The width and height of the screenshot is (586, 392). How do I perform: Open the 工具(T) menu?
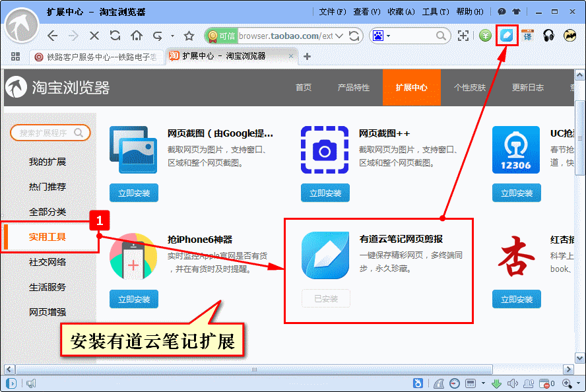tap(436, 12)
